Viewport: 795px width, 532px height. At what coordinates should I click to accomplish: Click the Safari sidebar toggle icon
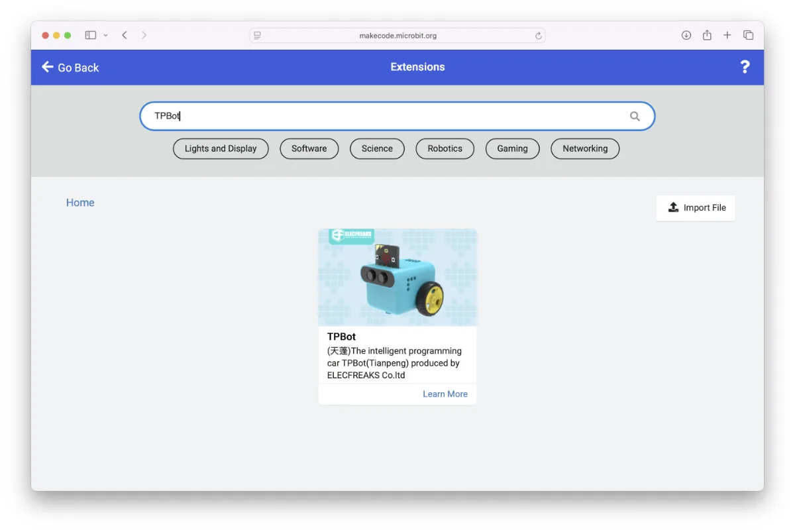pos(91,35)
